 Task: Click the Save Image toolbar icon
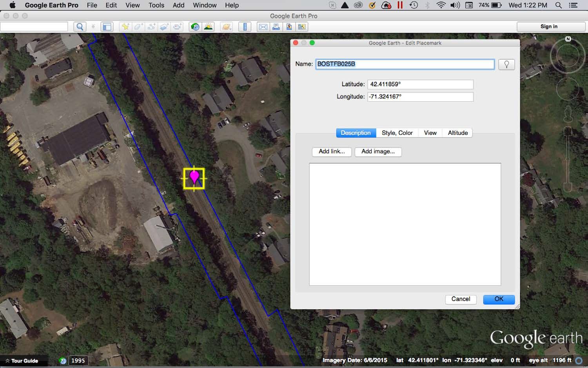pos(289,27)
